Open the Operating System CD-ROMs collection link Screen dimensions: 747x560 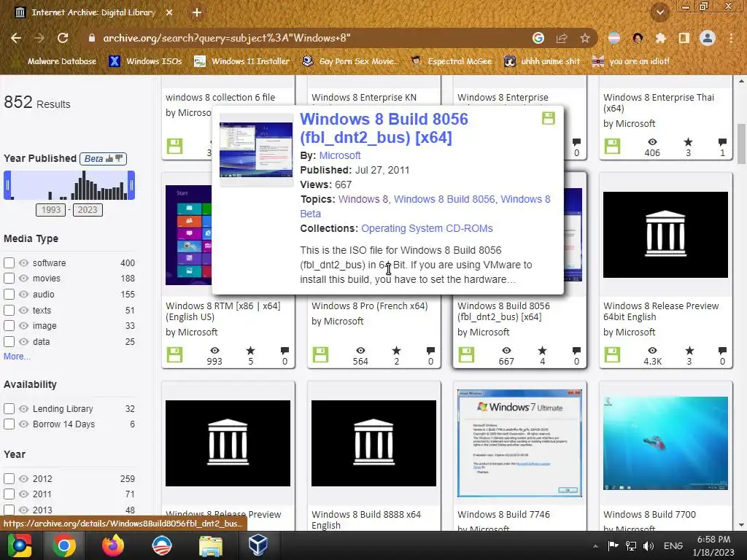point(427,228)
